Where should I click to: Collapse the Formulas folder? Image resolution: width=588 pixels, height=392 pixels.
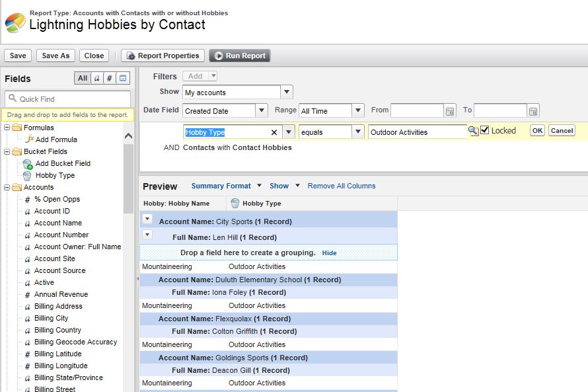click(7, 128)
